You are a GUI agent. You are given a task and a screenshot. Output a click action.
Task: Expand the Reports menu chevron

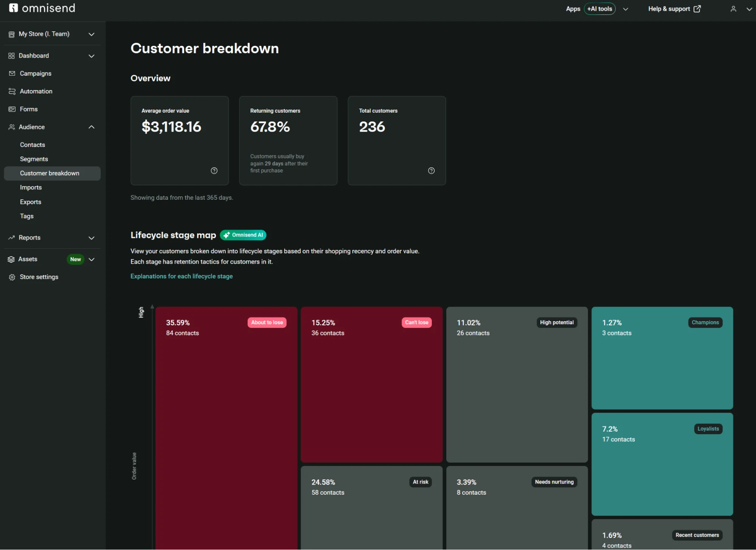[92, 238]
